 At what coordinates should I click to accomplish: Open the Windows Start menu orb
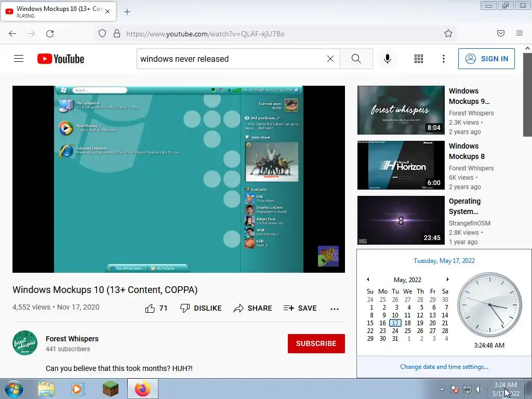[13, 389]
